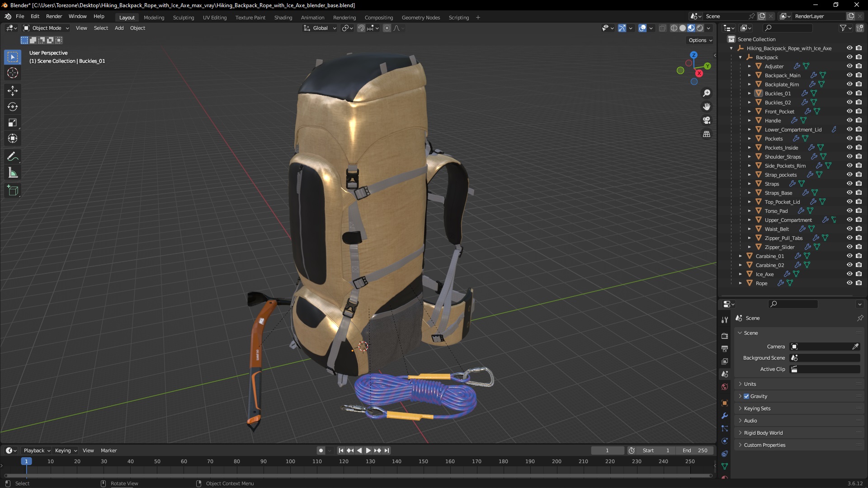This screenshot has height=488, width=868.
Task: Open the Options dropdown
Action: (700, 40)
